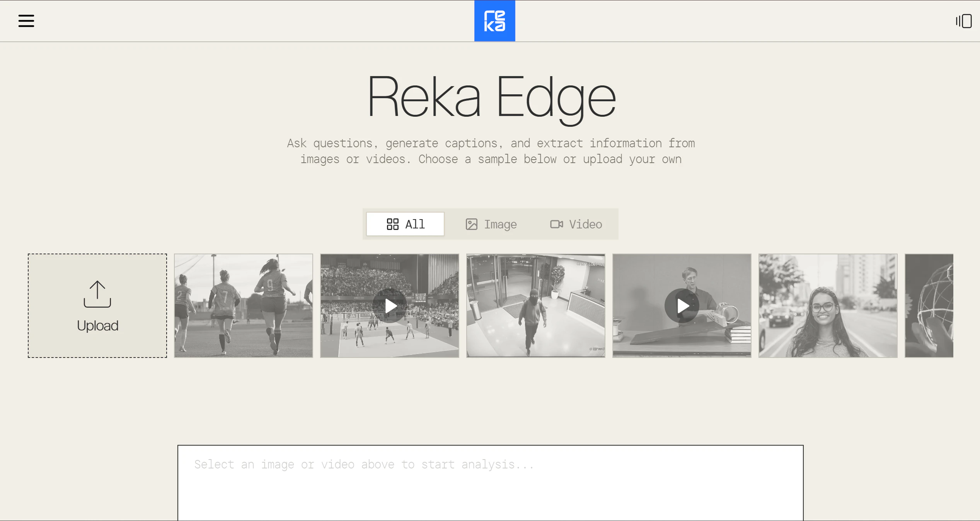Open the hamburger navigation menu

26,21
